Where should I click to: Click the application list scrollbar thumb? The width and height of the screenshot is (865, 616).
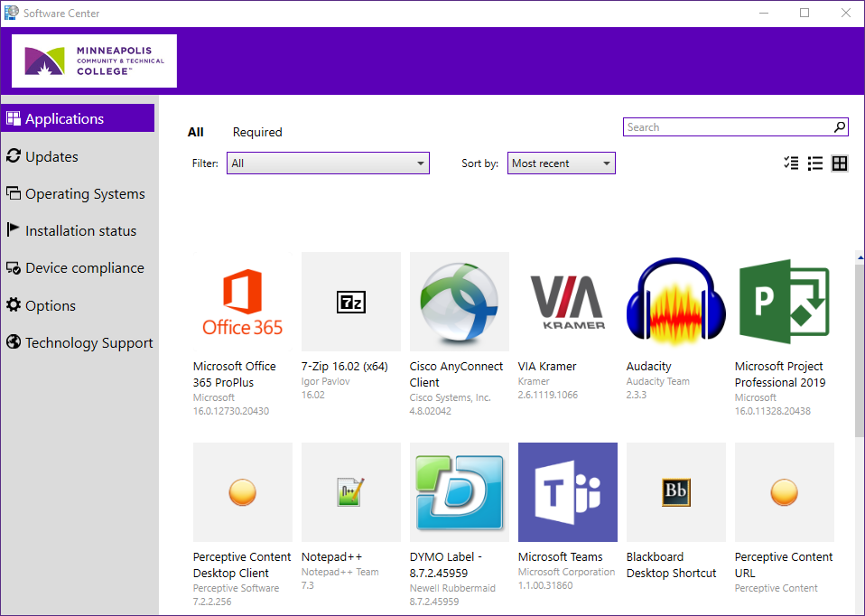click(860, 350)
